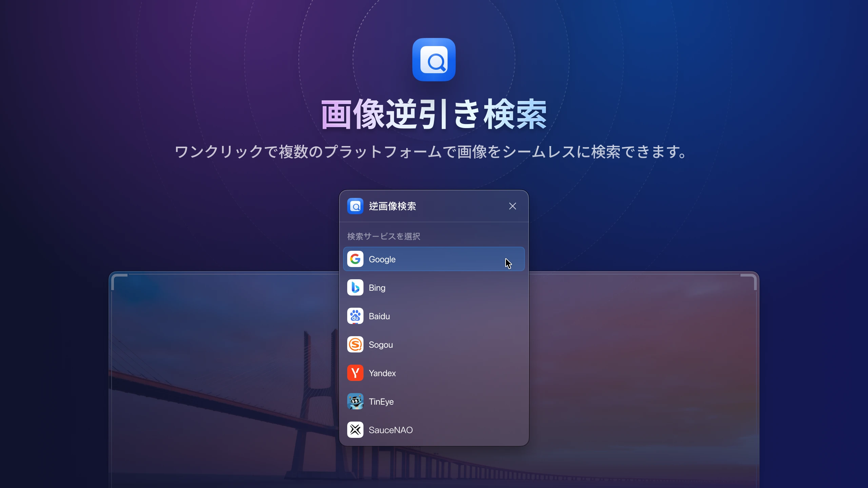Click the subtitle starting with ワンクリックで
The image size is (868, 488).
431,151
